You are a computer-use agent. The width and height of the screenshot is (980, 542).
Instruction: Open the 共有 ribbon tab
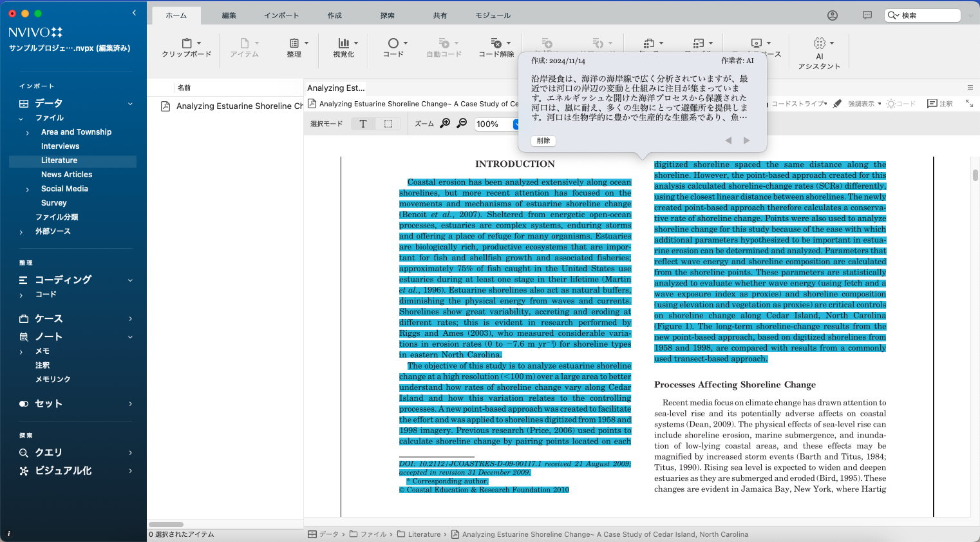(x=440, y=15)
